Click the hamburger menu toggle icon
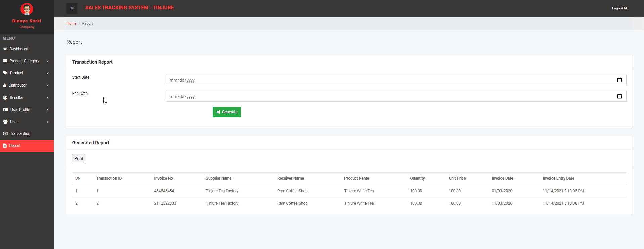Viewport: 644px width, 249px height. tap(72, 8)
